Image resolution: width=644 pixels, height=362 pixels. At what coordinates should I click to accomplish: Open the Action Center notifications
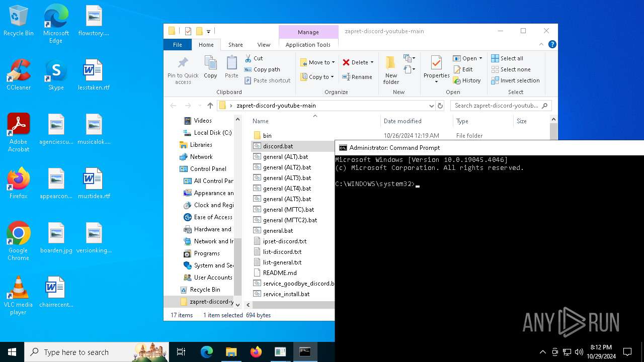coord(627,352)
